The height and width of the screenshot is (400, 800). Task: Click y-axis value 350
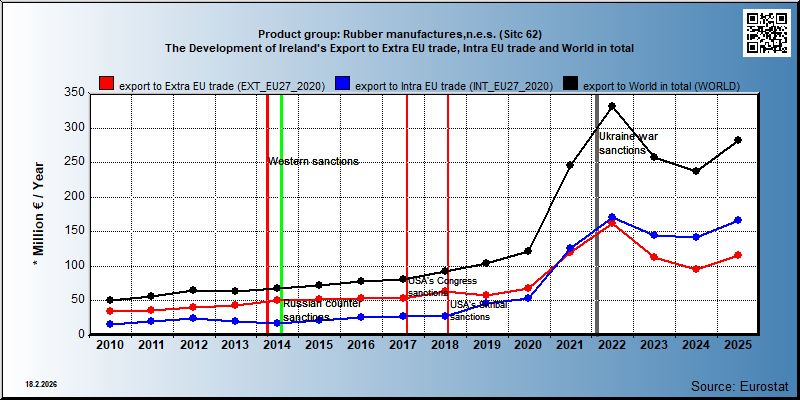[74, 93]
